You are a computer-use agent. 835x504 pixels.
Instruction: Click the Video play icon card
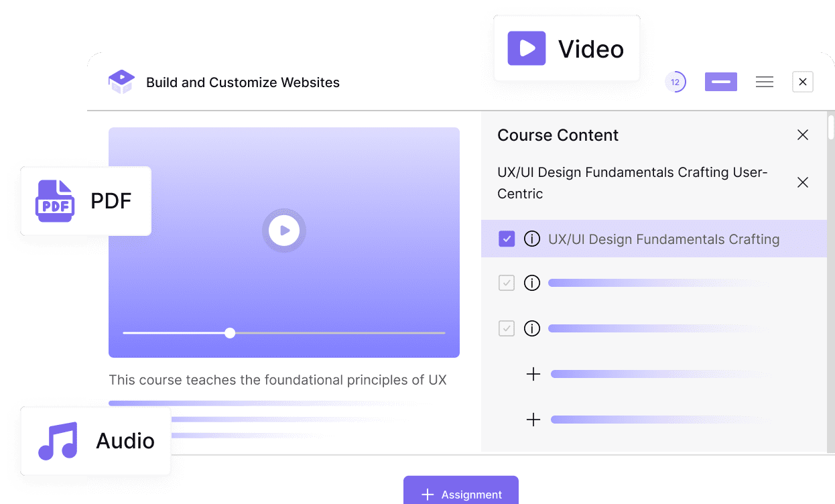526,48
